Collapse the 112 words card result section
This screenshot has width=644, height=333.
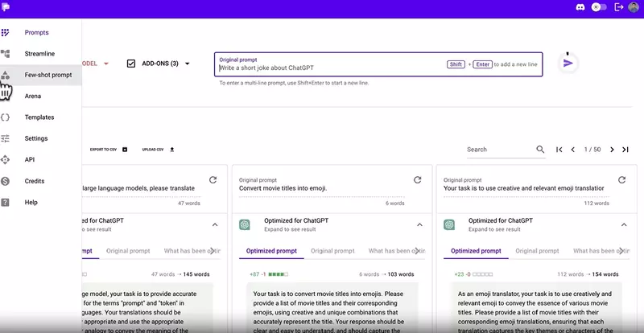coord(624,224)
